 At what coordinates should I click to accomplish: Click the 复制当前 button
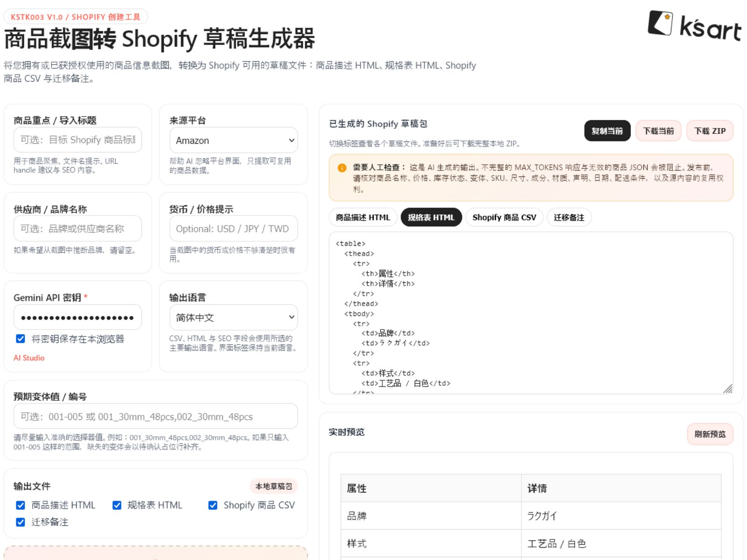(x=607, y=131)
